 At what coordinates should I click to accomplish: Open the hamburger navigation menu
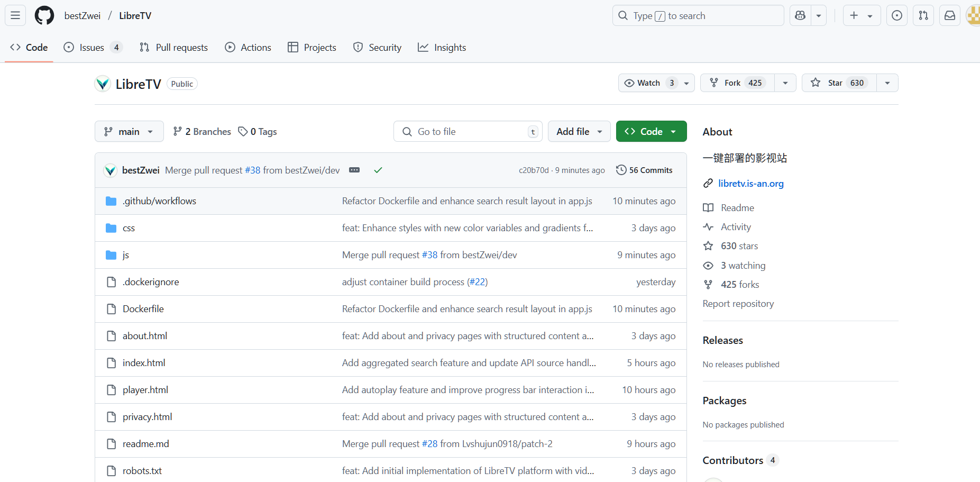15,15
